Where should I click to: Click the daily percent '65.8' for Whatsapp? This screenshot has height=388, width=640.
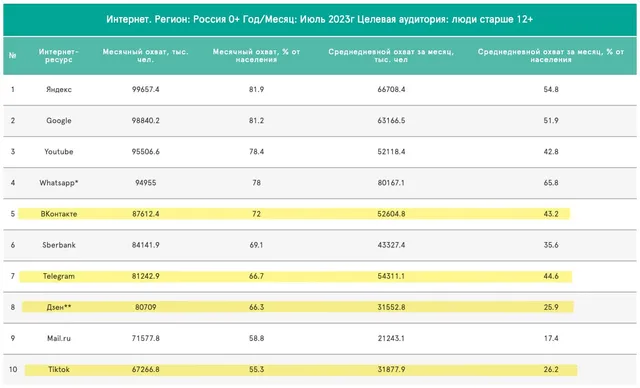(551, 183)
